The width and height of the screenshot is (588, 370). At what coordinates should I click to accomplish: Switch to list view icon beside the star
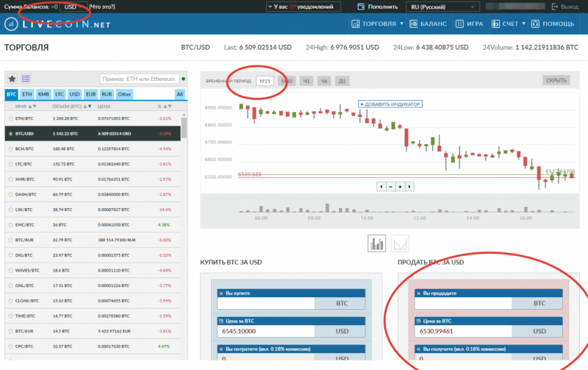26,79
